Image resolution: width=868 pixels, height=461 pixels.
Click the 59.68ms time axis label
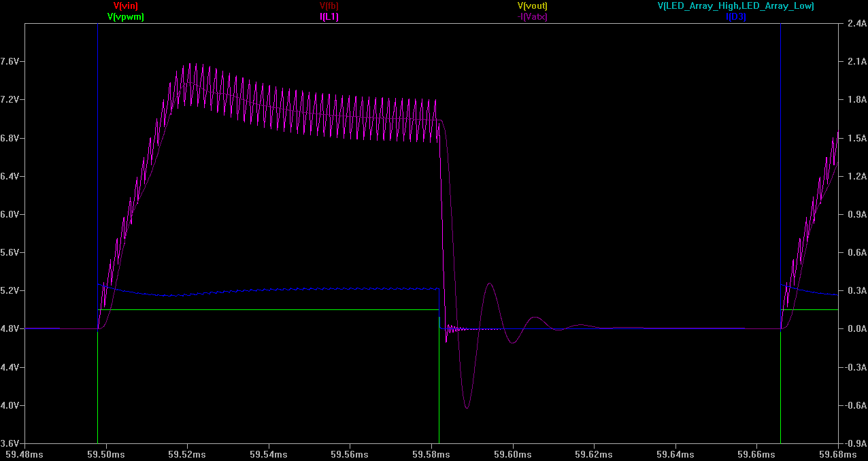coord(837,454)
